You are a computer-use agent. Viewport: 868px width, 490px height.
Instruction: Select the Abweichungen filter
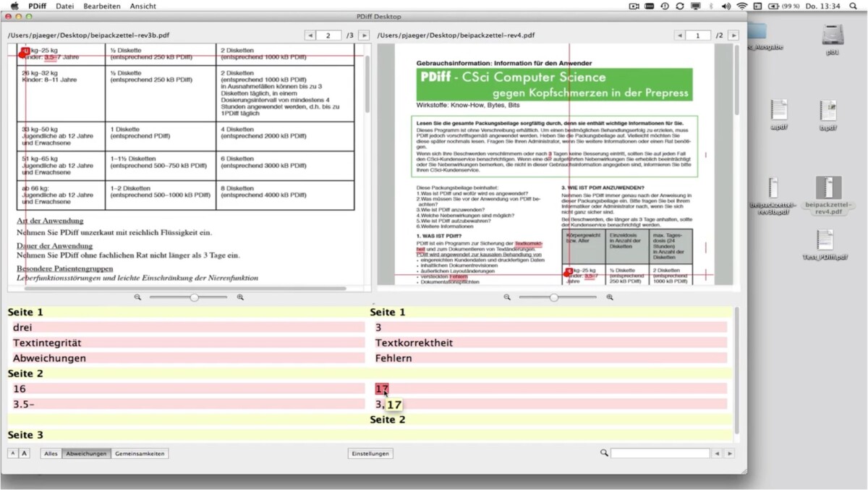pyautogui.click(x=86, y=454)
